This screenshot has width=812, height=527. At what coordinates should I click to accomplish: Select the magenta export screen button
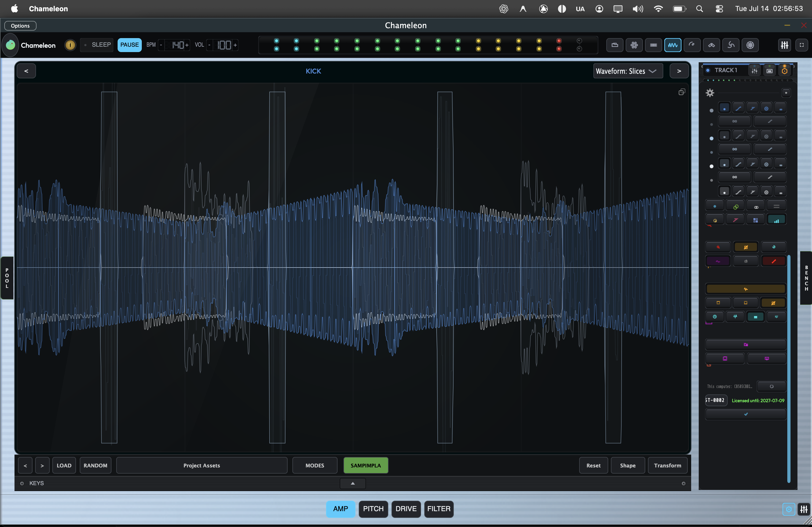pos(767,358)
